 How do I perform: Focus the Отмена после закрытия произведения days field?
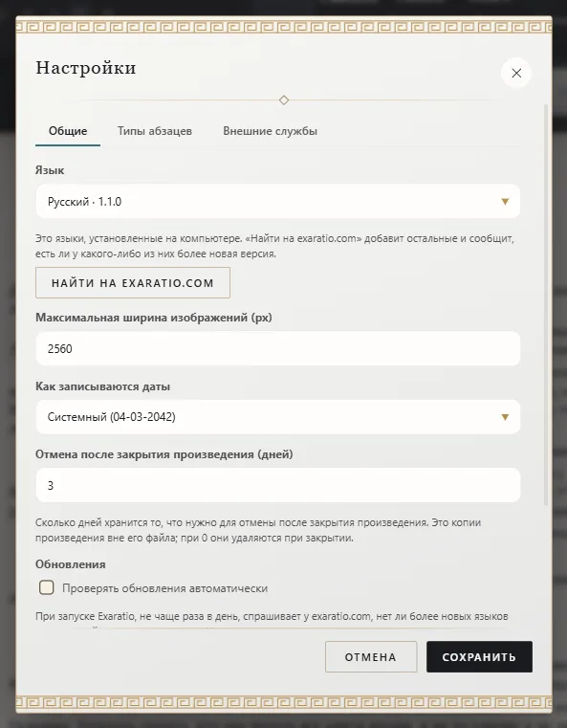pos(278,485)
